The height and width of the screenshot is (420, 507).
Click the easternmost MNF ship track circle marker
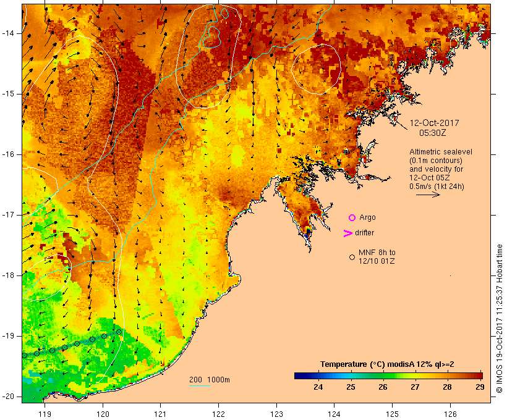pos(119,332)
